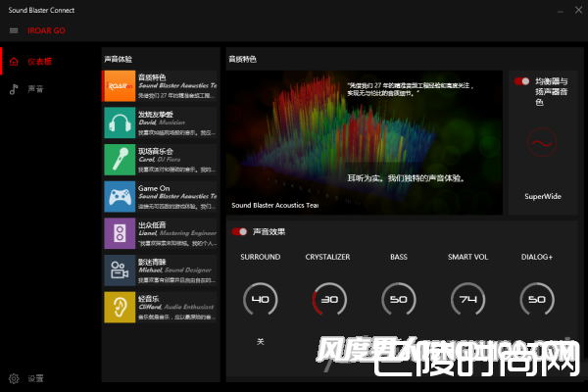The width and height of the screenshot is (588, 392).
Task: Click the SURROUND label
Action: coord(261,257)
